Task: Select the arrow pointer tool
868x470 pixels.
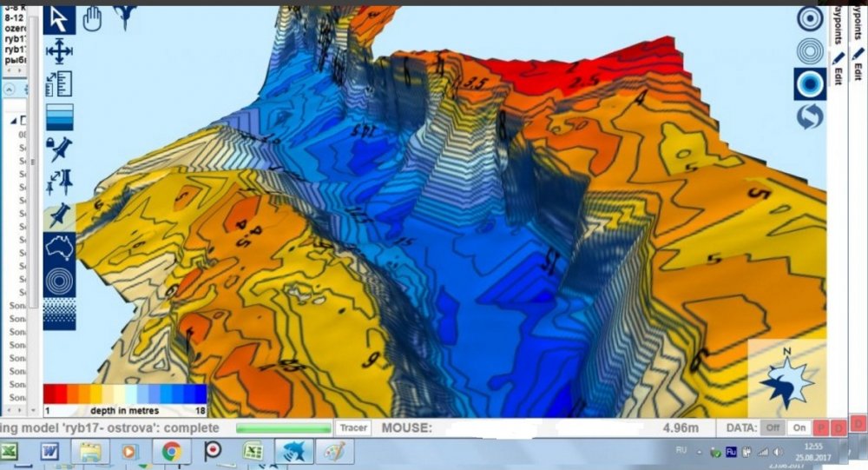Action: coord(59,19)
